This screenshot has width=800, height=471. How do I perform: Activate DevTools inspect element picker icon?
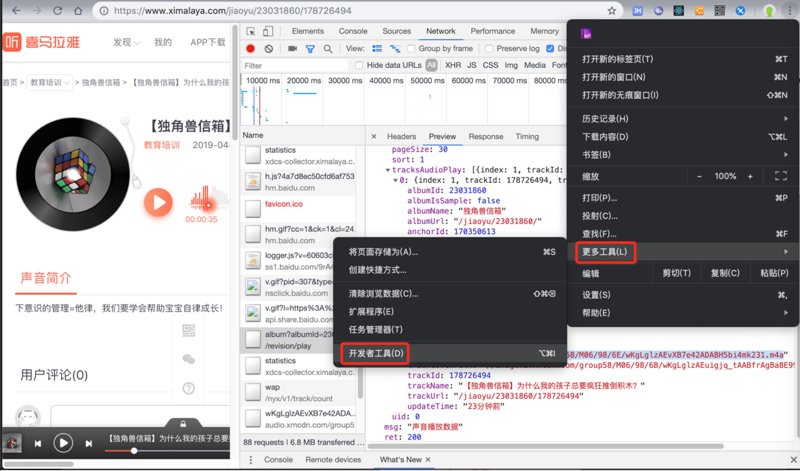tap(251, 32)
